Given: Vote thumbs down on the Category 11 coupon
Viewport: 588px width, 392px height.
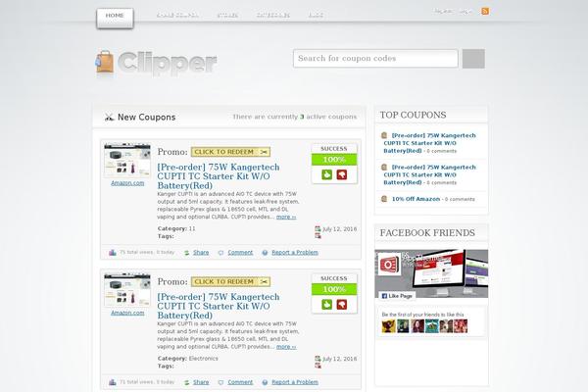Looking at the screenshot, I should point(342,174).
